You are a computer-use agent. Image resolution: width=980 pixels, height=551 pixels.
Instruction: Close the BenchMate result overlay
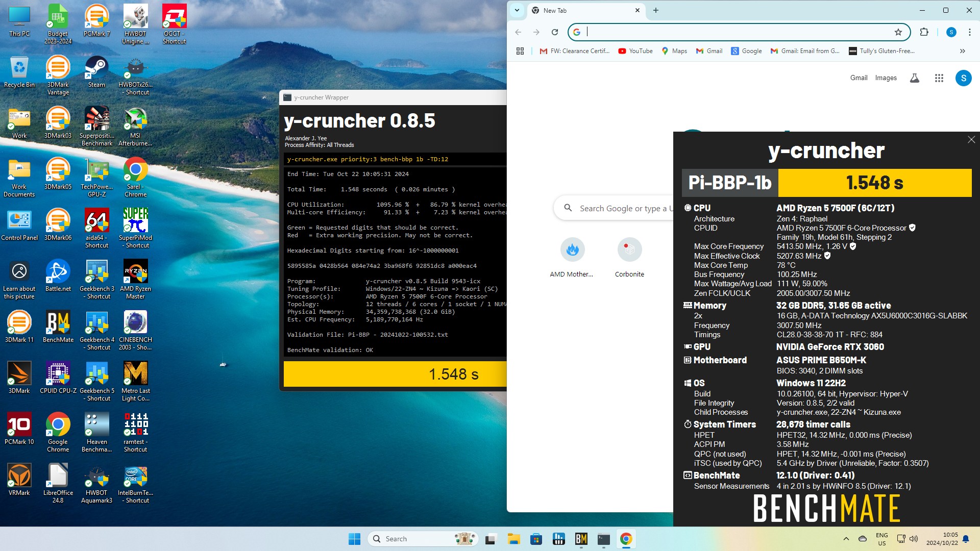971,139
